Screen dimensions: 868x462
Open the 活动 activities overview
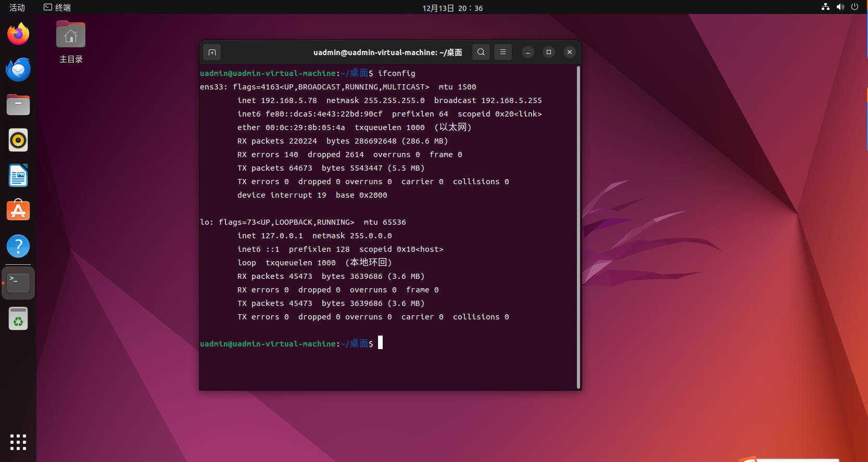click(17, 8)
